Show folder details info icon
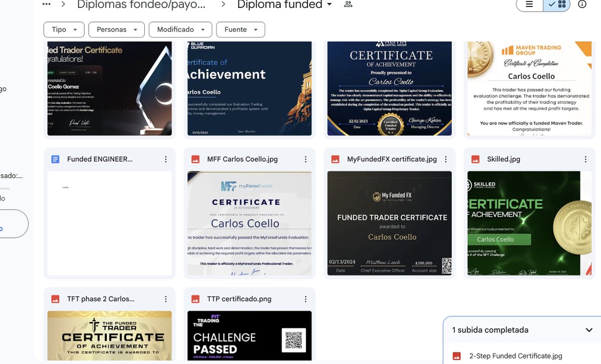The width and height of the screenshot is (601, 364). pos(582,4)
